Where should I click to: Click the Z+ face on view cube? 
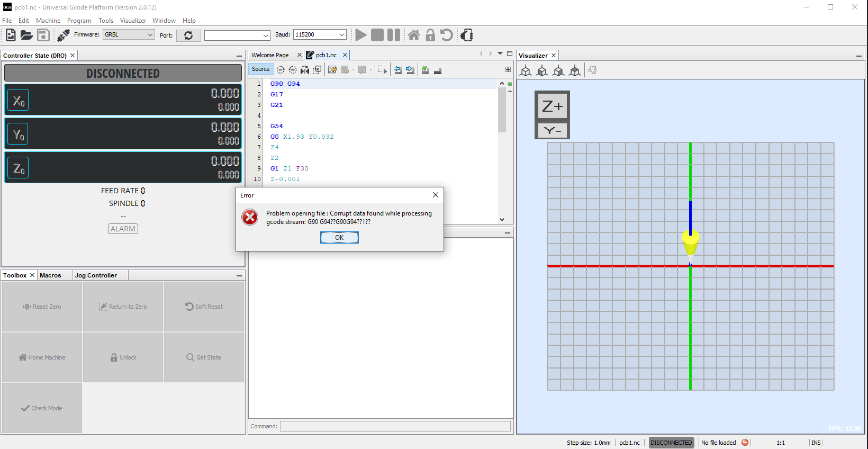[x=552, y=106]
